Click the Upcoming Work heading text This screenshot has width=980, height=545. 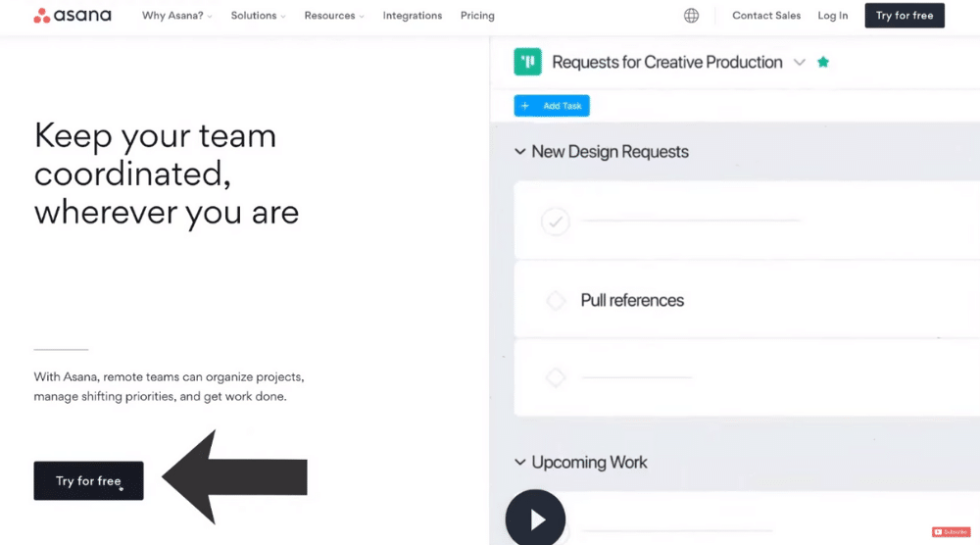(x=589, y=463)
